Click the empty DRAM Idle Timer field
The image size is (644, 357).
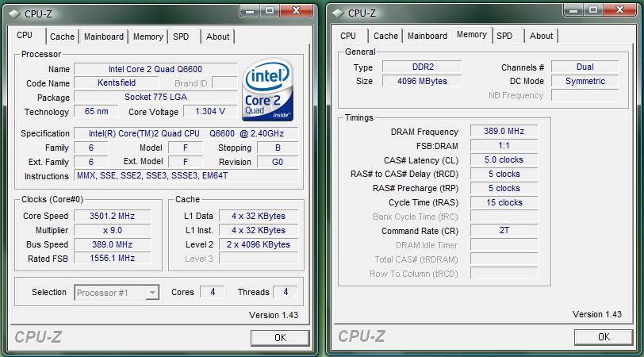click(x=504, y=245)
